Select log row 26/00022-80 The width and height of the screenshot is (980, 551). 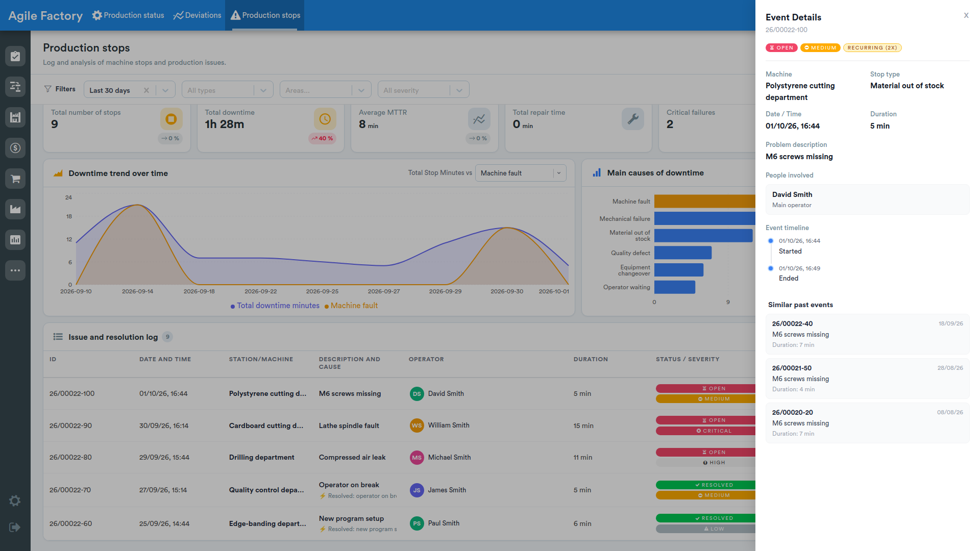click(x=399, y=458)
